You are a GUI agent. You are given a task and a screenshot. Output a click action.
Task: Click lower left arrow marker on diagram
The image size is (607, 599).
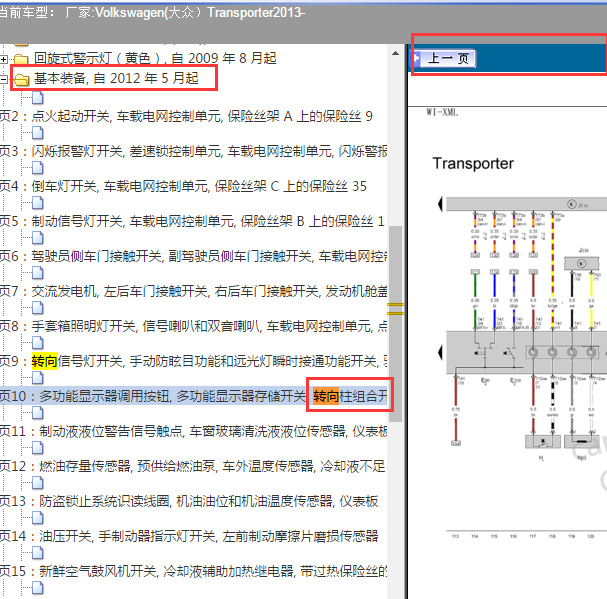pyautogui.click(x=440, y=352)
